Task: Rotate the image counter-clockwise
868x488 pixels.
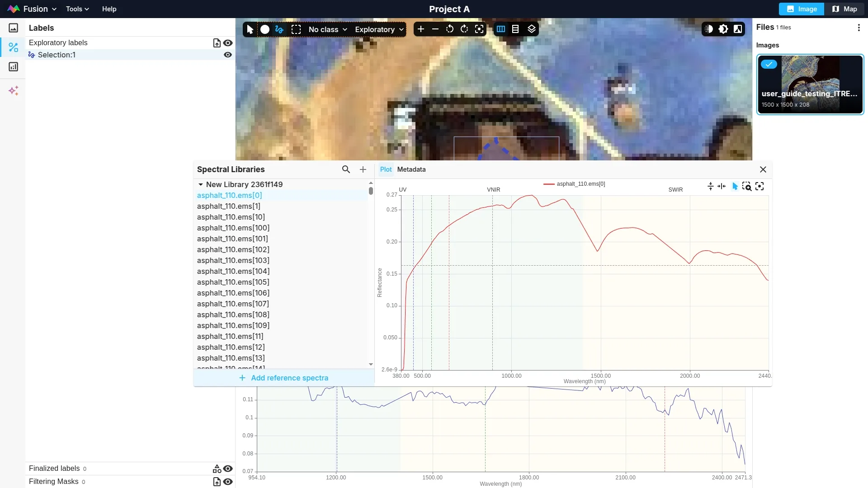Action: [449, 29]
